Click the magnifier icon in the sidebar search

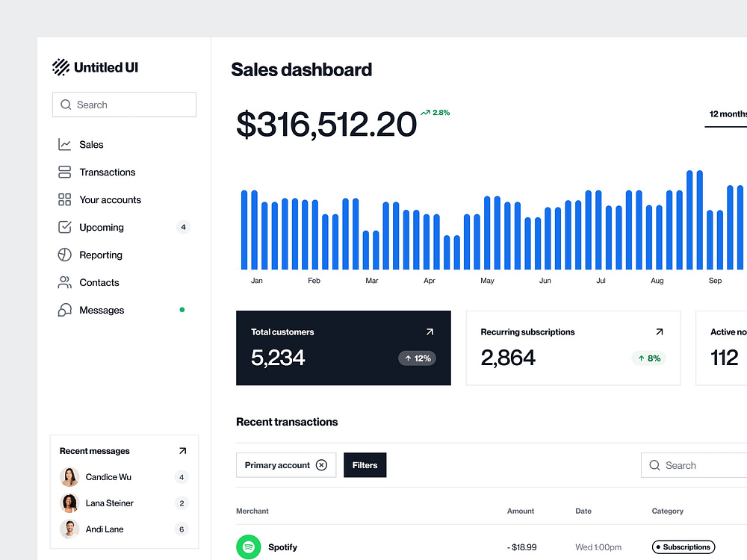pyautogui.click(x=65, y=105)
